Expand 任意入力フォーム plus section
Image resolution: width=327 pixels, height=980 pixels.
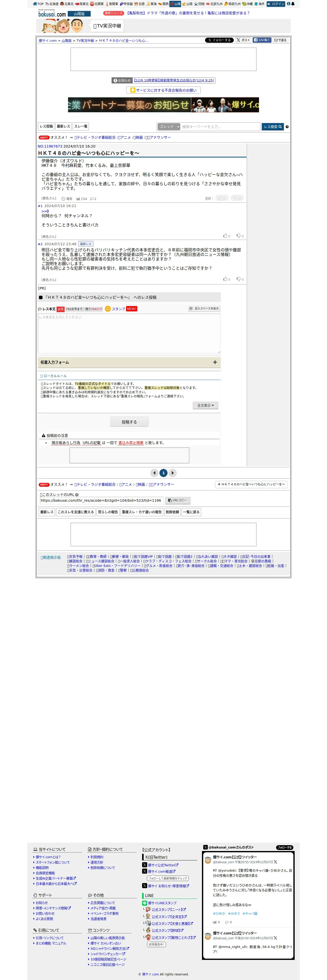click(215, 362)
